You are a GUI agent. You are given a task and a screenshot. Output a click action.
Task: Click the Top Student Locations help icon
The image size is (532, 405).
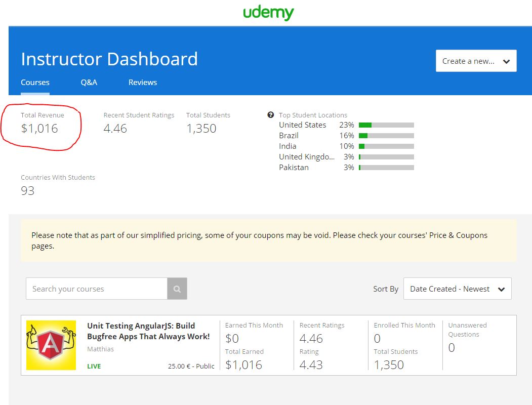pyautogui.click(x=270, y=115)
